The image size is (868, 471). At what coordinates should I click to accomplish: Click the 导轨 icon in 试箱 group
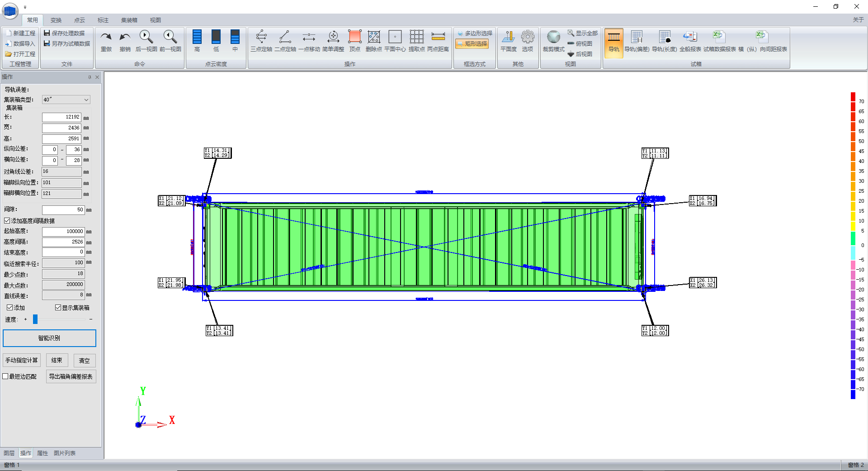pyautogui.click(x=614, y=43)
